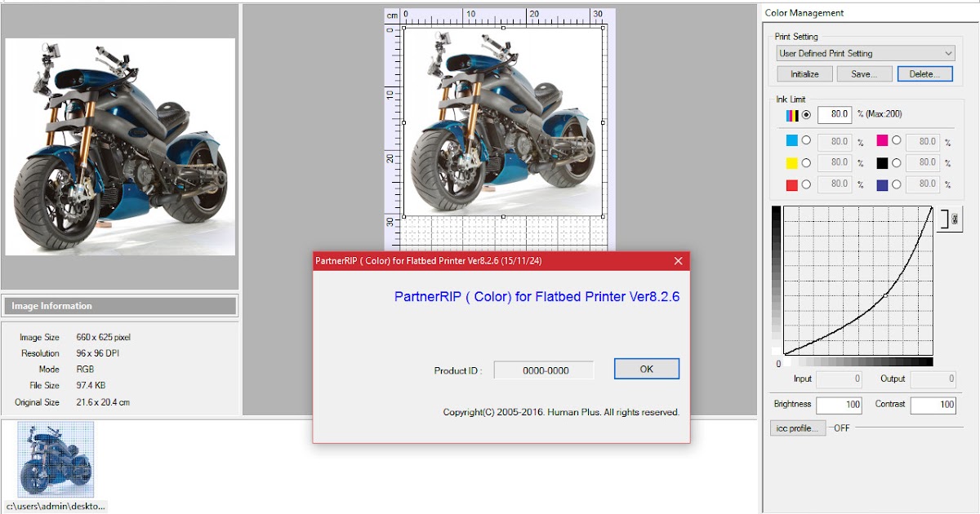Click the cm unit label on ruler
Viewport: 980px width, 514px height.
pos(393,15)
